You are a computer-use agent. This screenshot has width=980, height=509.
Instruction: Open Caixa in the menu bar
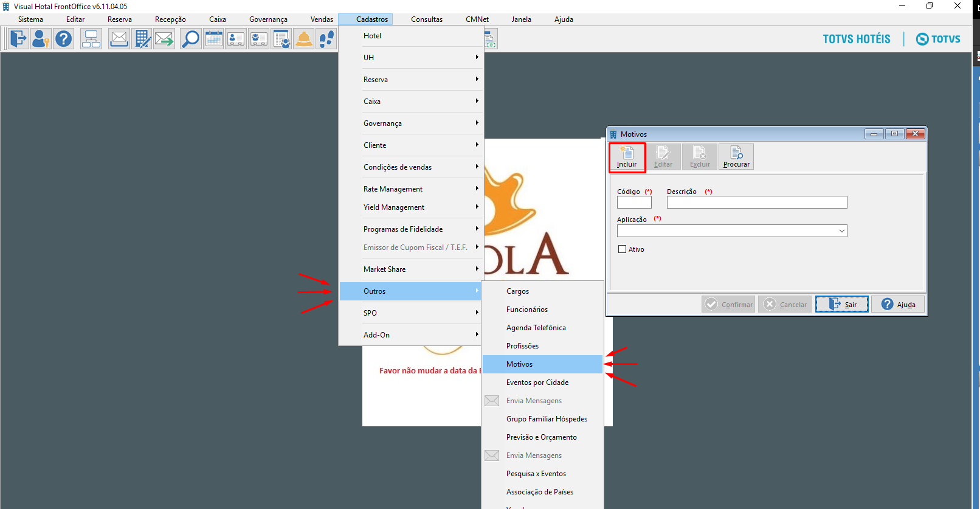[218, 19]
